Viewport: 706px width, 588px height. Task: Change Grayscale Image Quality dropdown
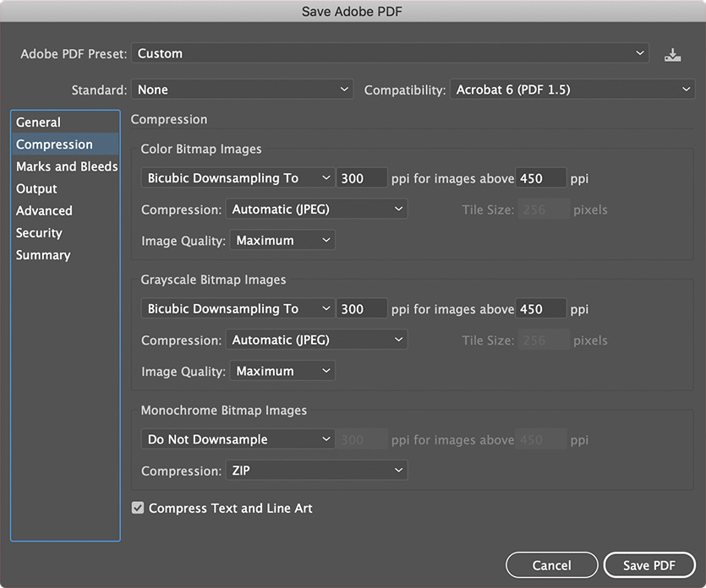282,371
